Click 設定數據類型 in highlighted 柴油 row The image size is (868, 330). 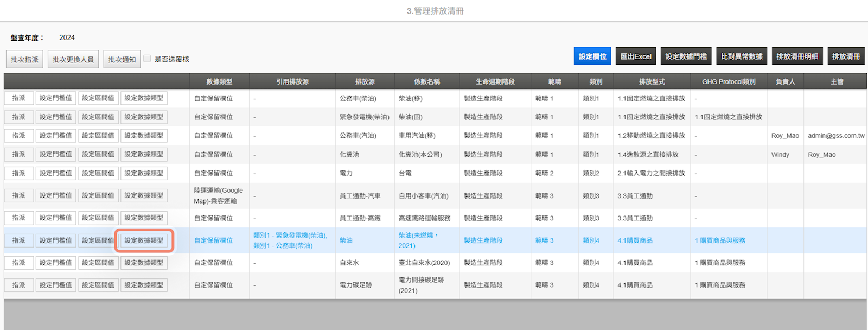pyautogui.click(x=144, y=240)
